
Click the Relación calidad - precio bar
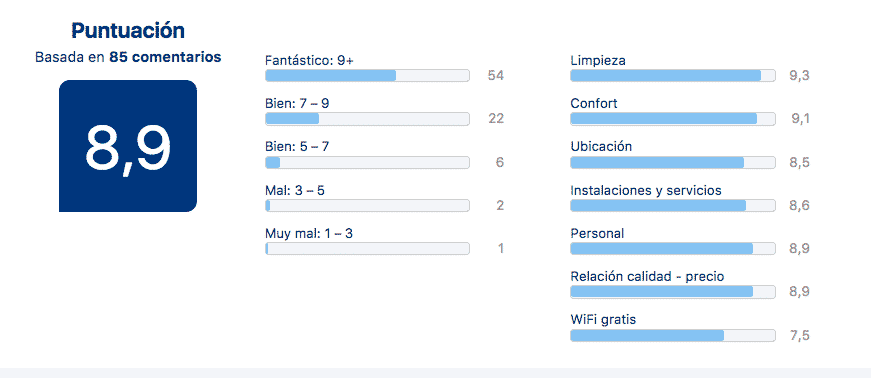pyautogui.click(x=673, y=292)
